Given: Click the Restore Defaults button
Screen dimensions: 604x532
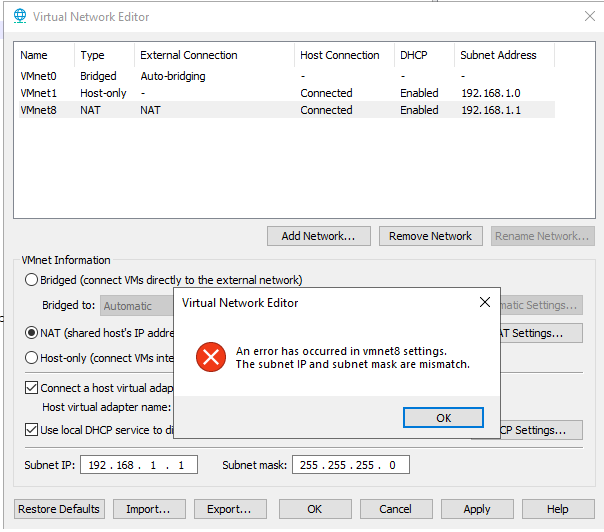Looking at the screenshot, I should click(x=59, y=509).
